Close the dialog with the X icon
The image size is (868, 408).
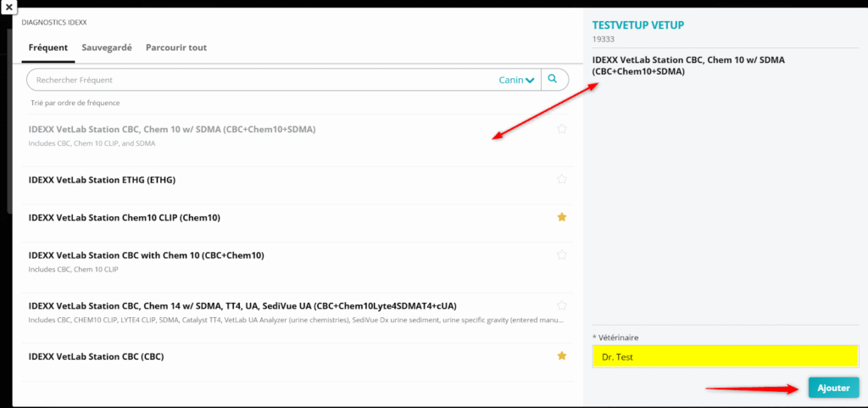[8, 8]
